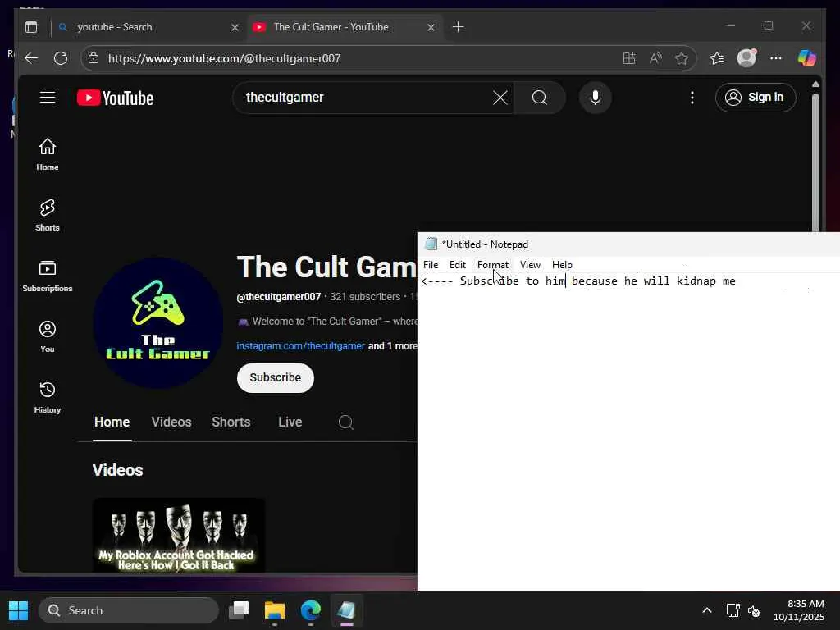The height and width of the screenshot is (630, 840).
Task: Open Notepad's Help menu
Action: [x=562, y=265]
